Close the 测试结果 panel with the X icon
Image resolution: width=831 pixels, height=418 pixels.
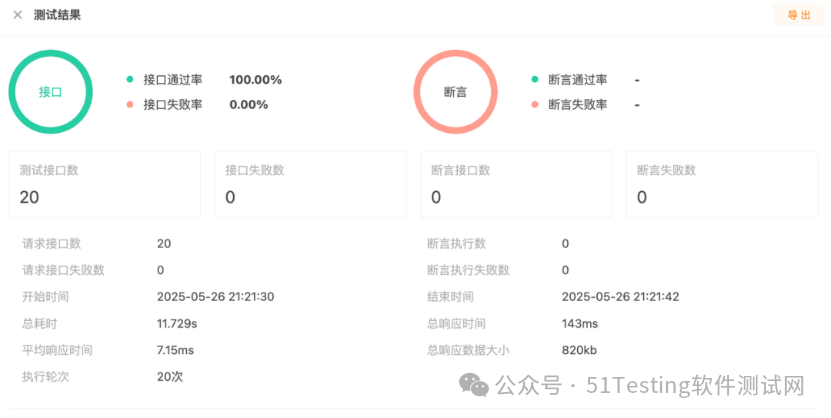pos(17,15)
